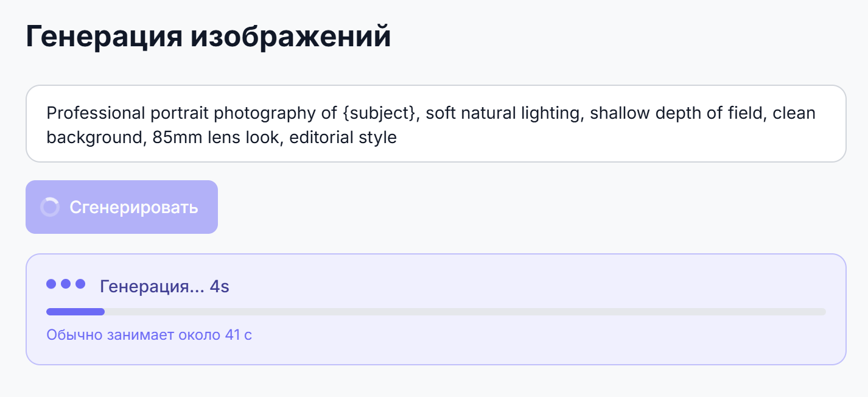The width and height of the screenshot is (868, 397).
Task: Focus the prompt text field
Action: tap(436, 124)
